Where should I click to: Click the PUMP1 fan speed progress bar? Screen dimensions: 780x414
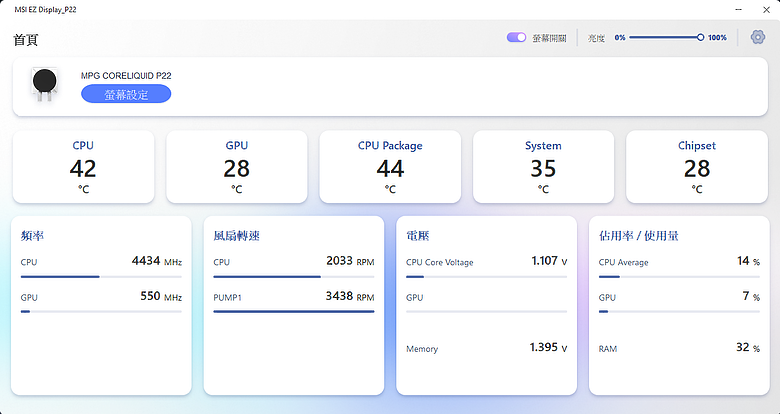[293, 311]
